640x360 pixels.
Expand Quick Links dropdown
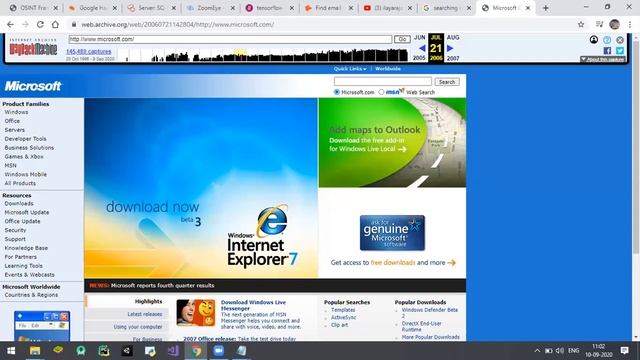[x=350, y=69]
